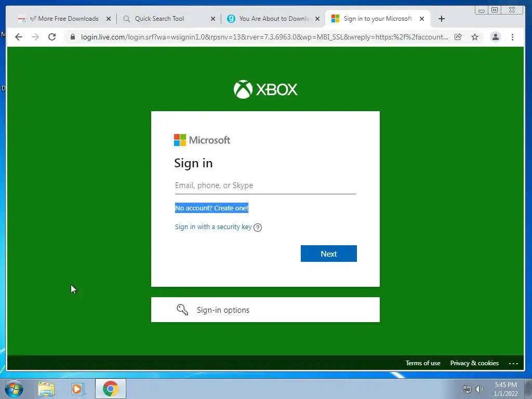Minimize the Chrome window
This screenshot has width=532, height=399.
click(482, 10)
